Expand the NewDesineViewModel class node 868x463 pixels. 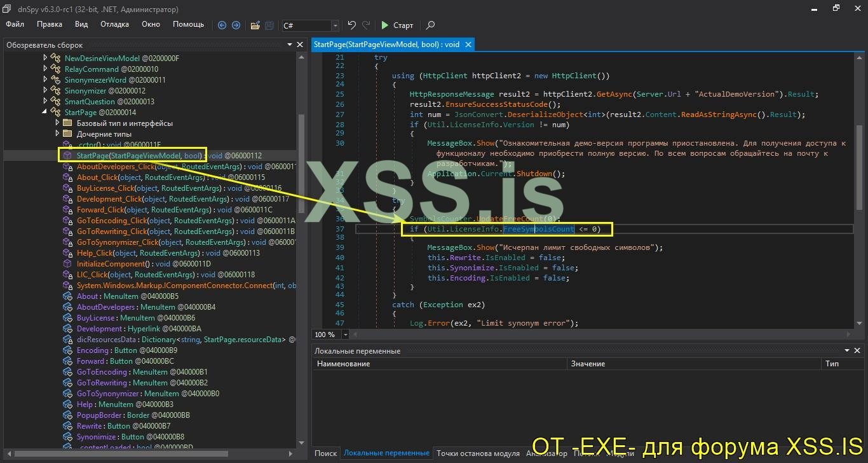(45, 58)
